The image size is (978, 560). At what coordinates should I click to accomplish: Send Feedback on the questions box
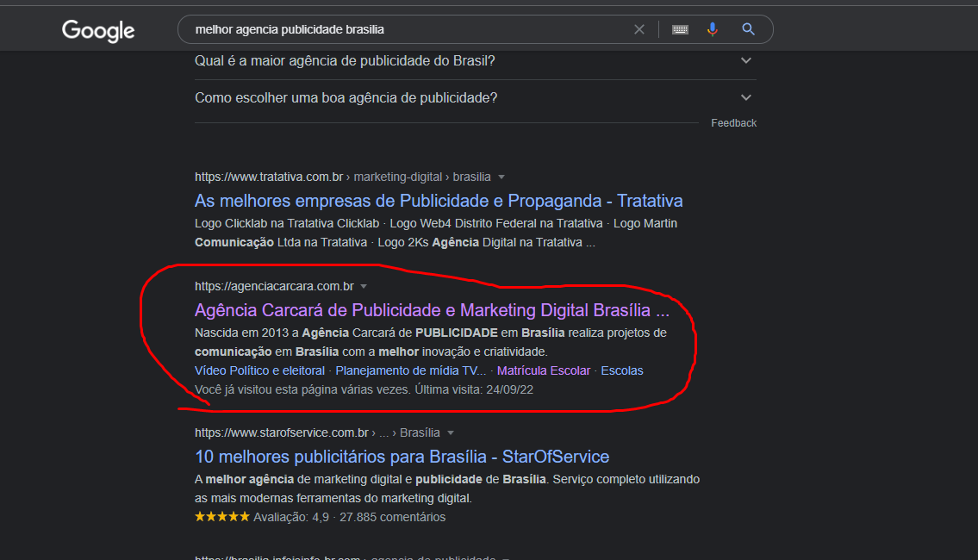click(x=733, y=123)
